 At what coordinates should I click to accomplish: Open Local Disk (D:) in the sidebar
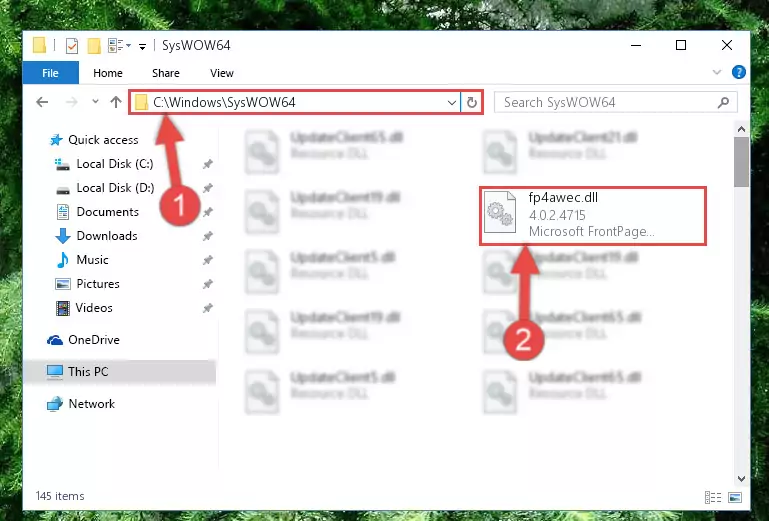point(105,188)
